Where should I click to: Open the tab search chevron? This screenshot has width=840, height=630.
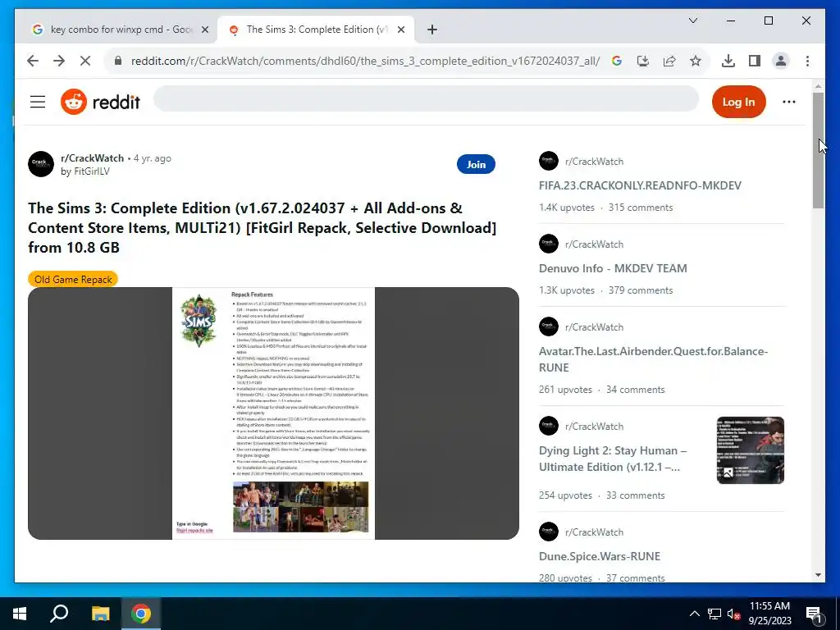coord(692,21)
